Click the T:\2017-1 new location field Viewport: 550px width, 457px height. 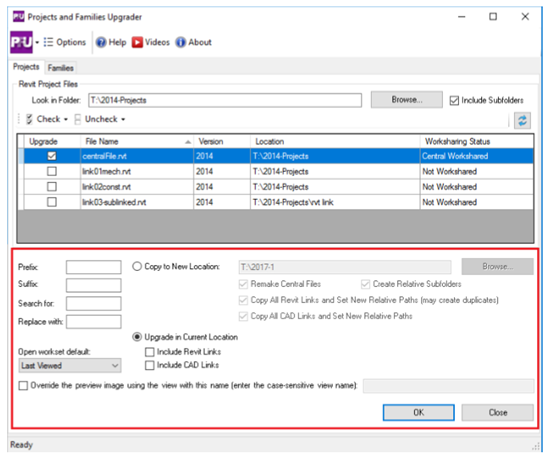[x=345, y=267]
